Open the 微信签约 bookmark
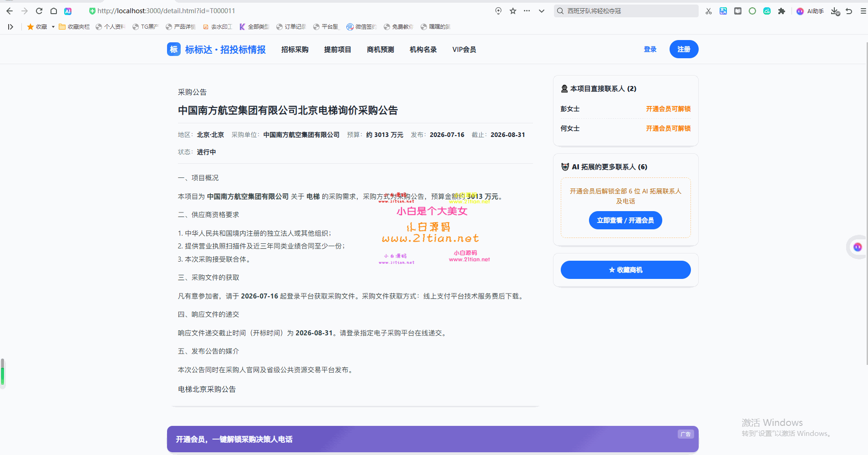This screenshot has height=455, width=868. [x=362, y=27]
